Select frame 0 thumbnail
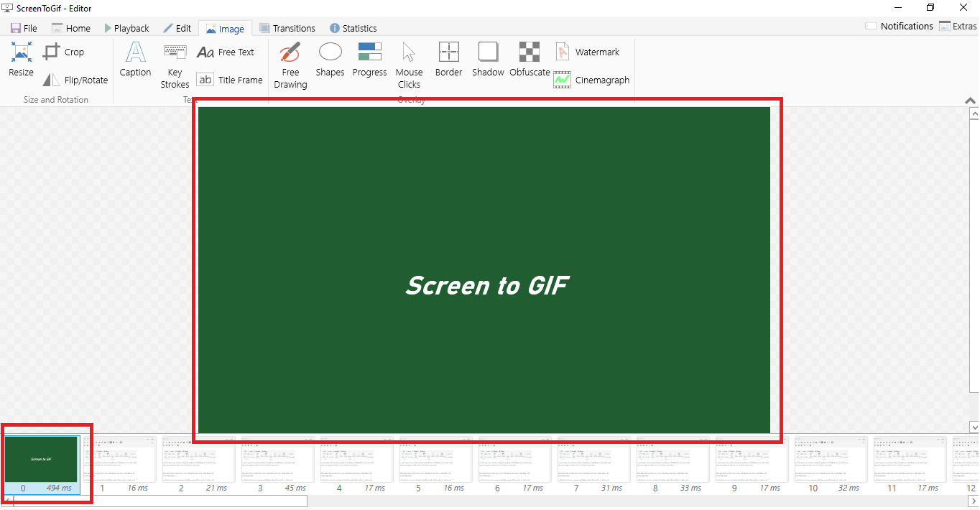The width and height of the screenshot is (980, 510). click(x=41, y=464)
